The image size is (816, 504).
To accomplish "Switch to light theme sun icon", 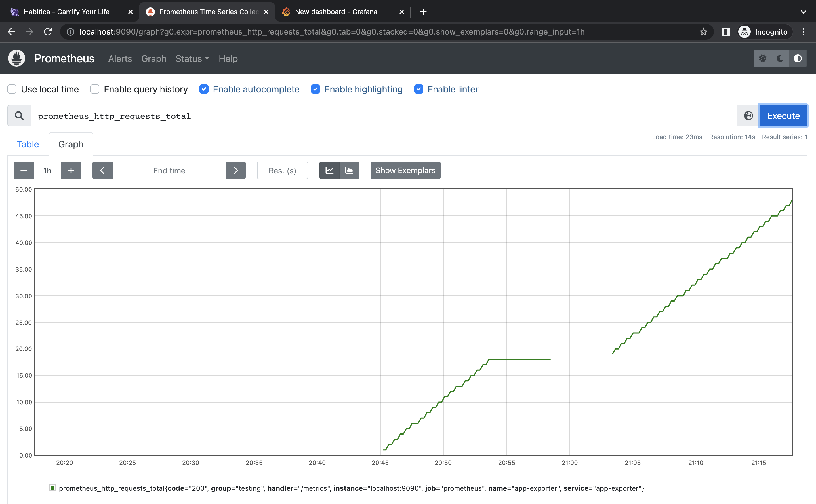I will [x=762, y=58].
